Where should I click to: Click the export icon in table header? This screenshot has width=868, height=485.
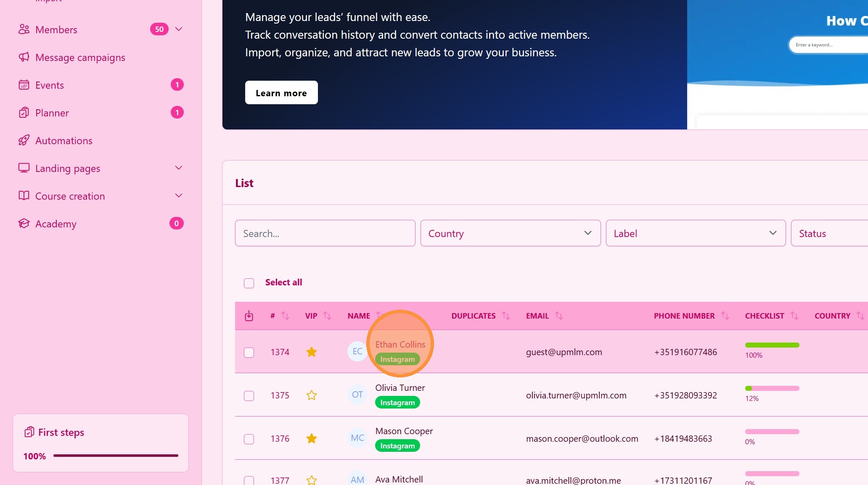[x=249, y=316]
